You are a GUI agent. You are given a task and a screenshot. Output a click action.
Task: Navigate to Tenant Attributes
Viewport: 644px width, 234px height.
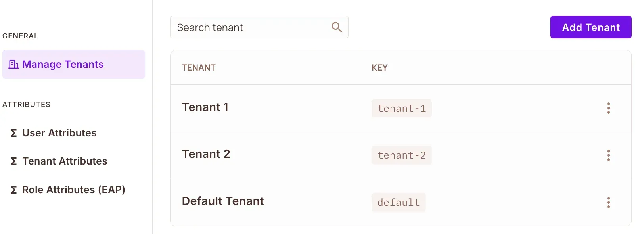[65, 161]
